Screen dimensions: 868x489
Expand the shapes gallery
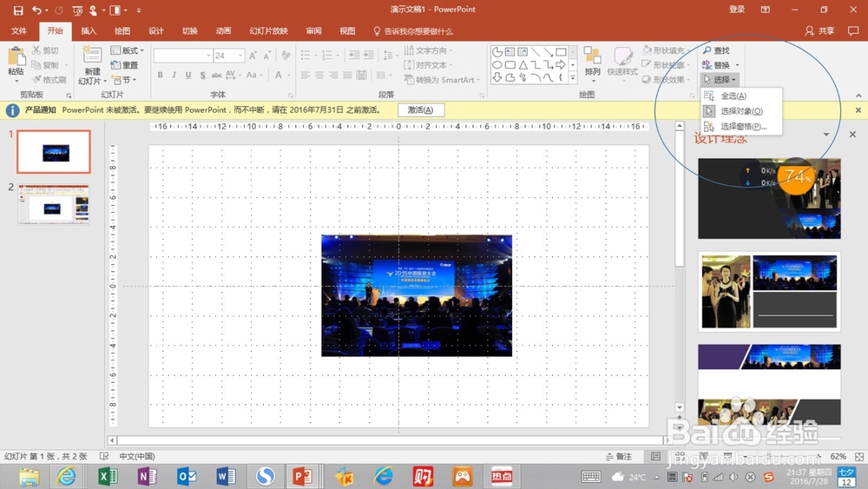[x=573, y=78]
